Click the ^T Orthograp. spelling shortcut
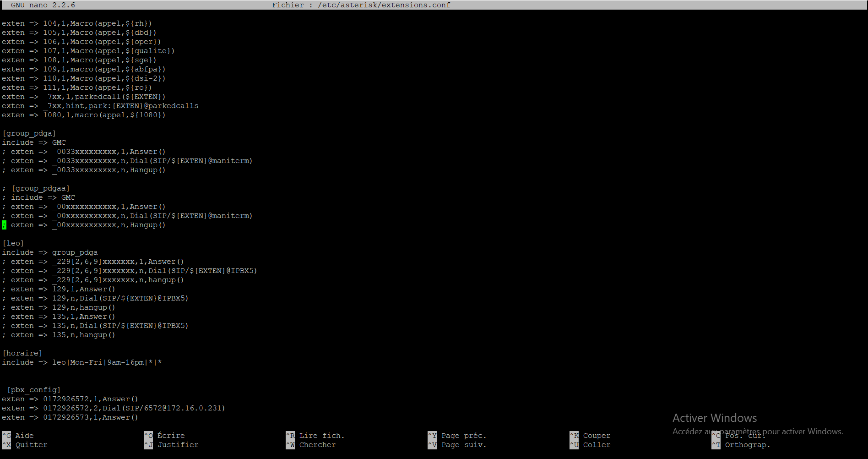This screenshot has width=868, height=459. pos(741,445)
